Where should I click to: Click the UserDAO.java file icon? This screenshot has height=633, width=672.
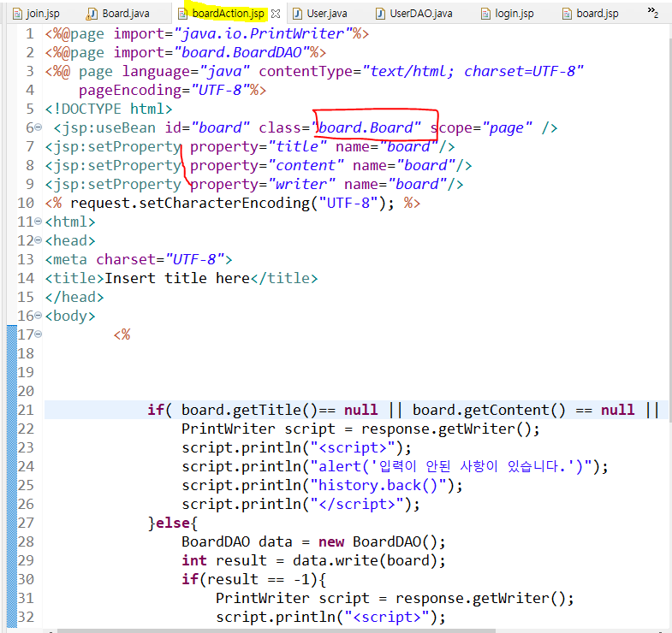380,15
